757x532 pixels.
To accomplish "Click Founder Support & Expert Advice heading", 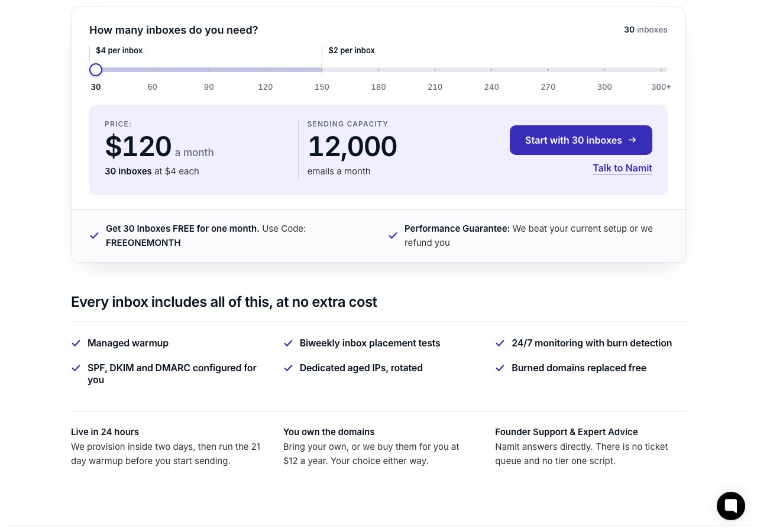I will tap(567, 432).
